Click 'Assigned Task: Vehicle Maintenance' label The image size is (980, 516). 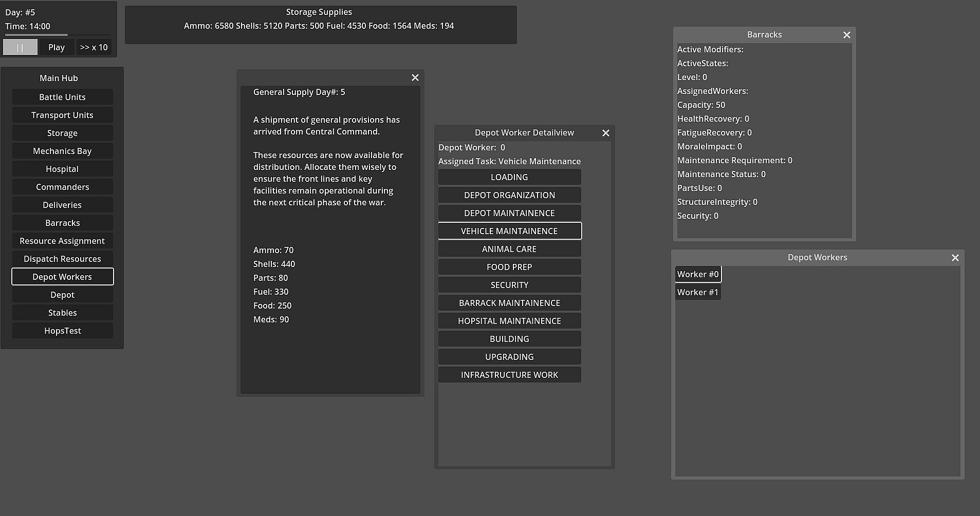509,161
